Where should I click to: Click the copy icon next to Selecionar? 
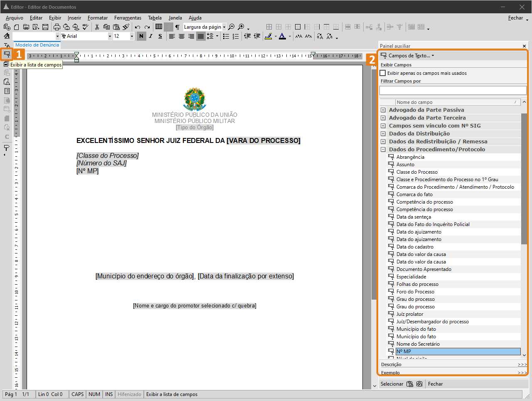(x=410, y=384)
